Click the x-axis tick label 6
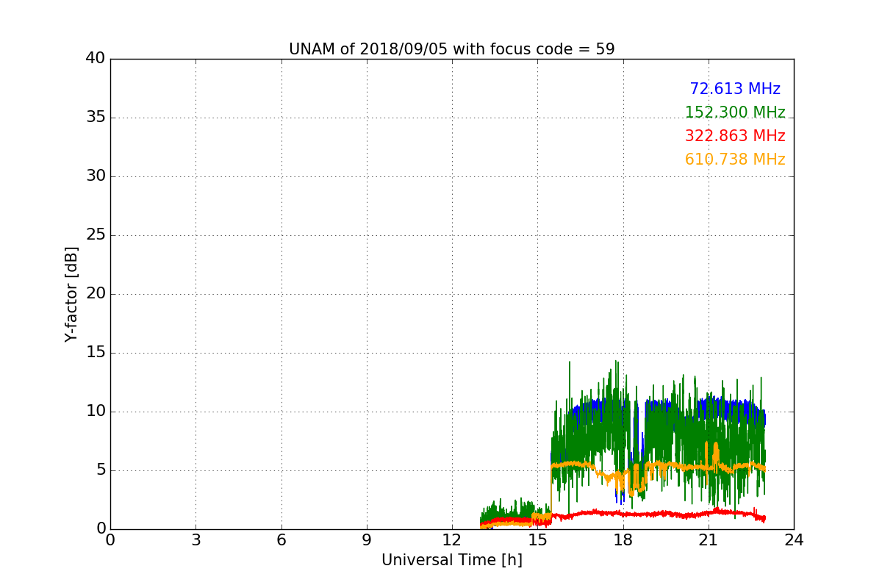Image resolution: width=882 pixels, height=588 pixels. tap(281, 540)
